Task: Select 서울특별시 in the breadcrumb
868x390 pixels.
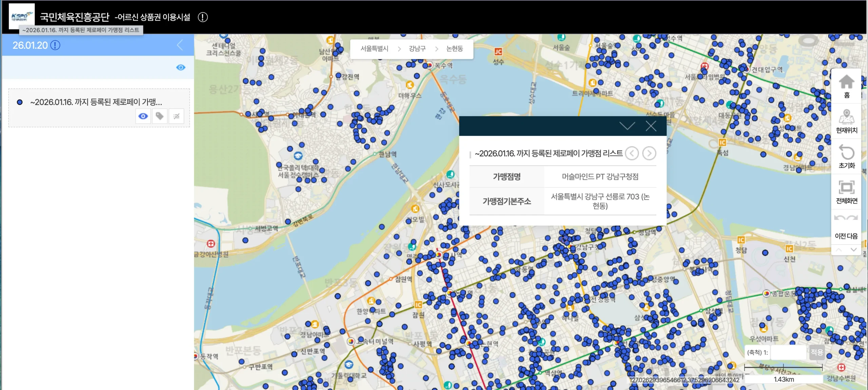Action: 374,49
